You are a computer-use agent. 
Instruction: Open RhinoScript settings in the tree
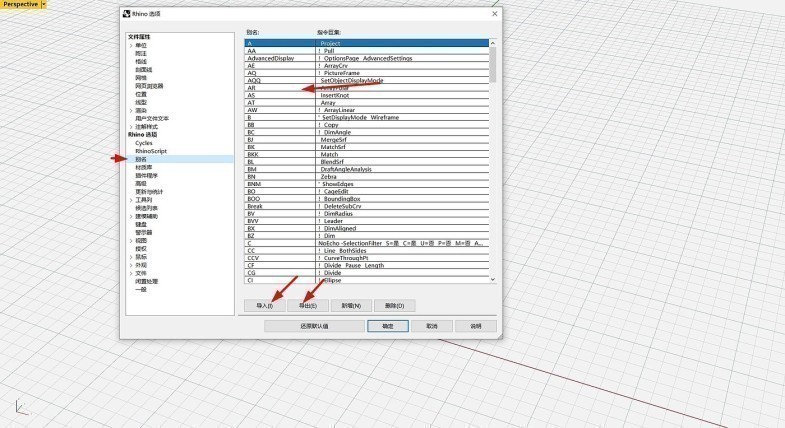click(x=150, y=151)
